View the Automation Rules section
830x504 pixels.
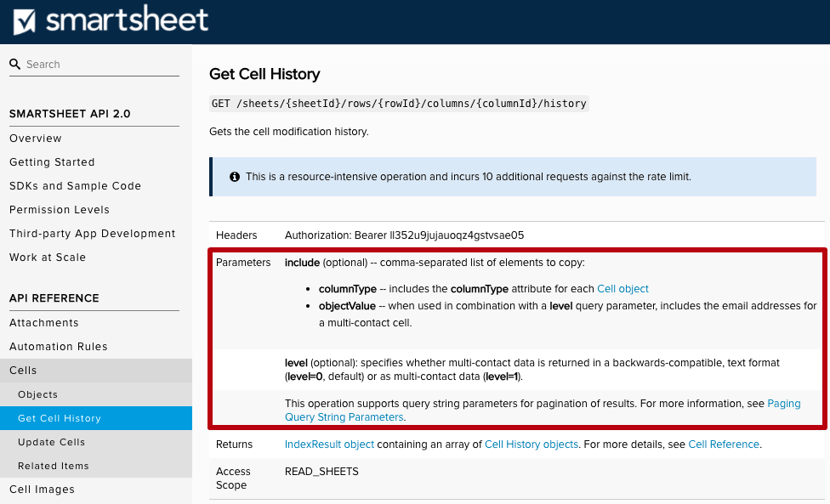59,346
